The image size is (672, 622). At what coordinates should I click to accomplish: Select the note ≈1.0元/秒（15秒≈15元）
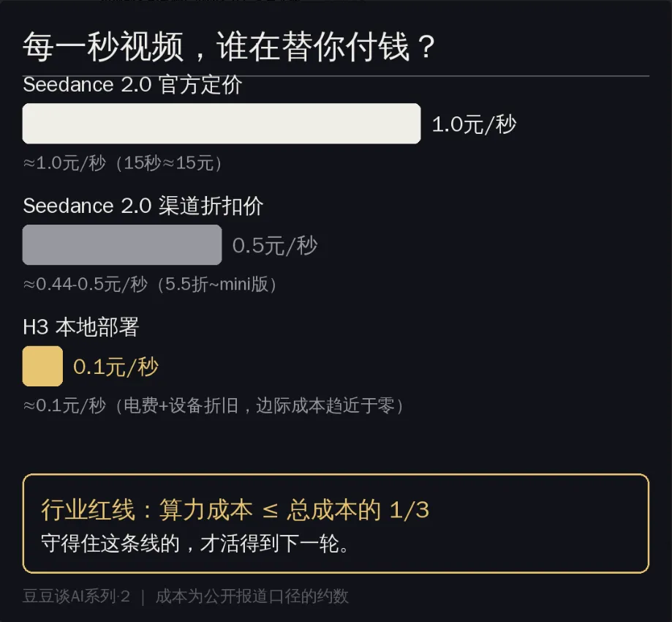[123, 163]
